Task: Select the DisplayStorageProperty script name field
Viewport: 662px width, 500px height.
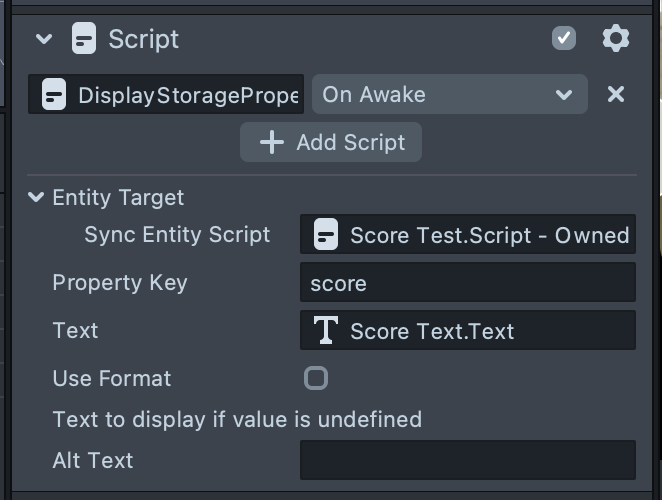Action: coord(188,96)
